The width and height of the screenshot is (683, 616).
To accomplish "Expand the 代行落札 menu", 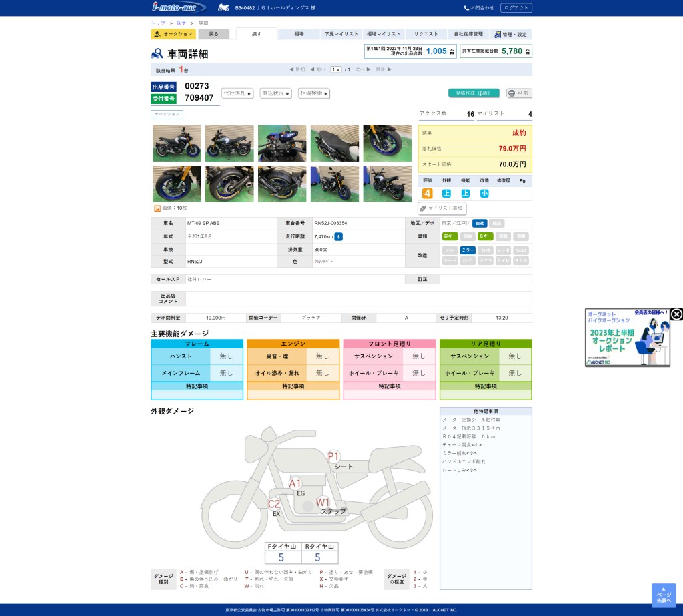I will (x=238, y=93).
